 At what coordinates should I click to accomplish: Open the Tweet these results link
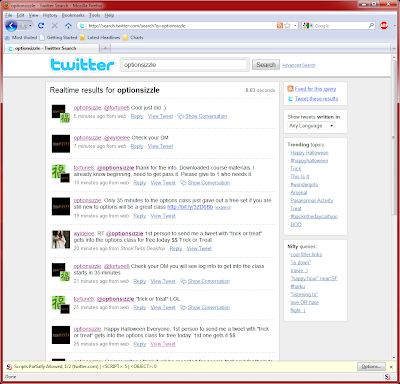click(x=316, y=99)
